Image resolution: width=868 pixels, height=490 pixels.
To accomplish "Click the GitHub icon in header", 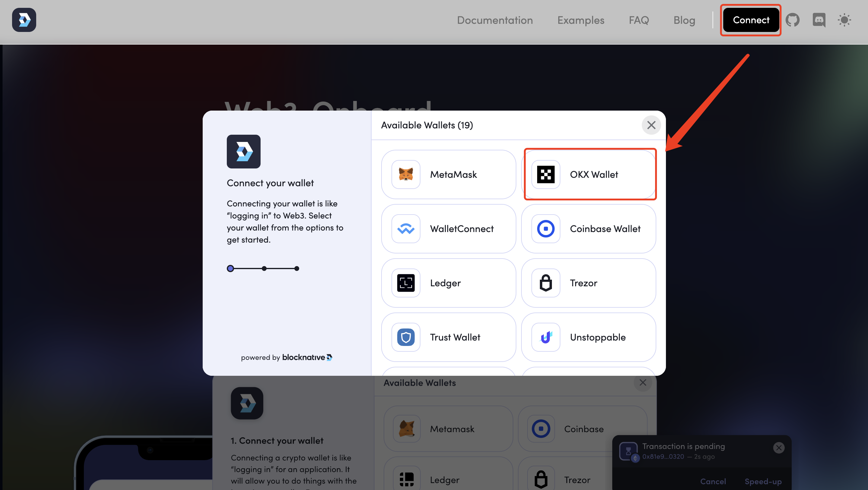I will tap(792, 20).
